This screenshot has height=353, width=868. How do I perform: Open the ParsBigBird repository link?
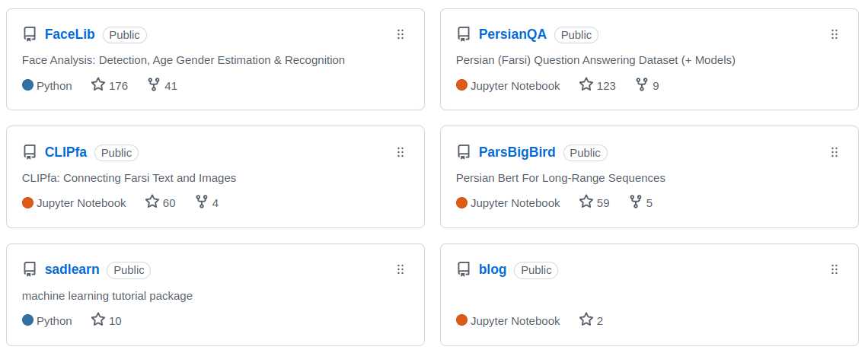point(517,152)
